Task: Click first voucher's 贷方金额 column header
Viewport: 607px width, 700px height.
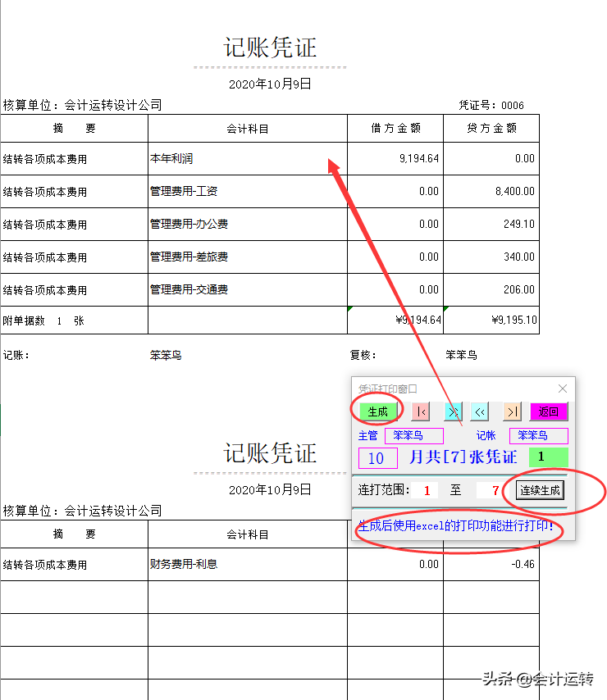Action: (x=491, y=129)
